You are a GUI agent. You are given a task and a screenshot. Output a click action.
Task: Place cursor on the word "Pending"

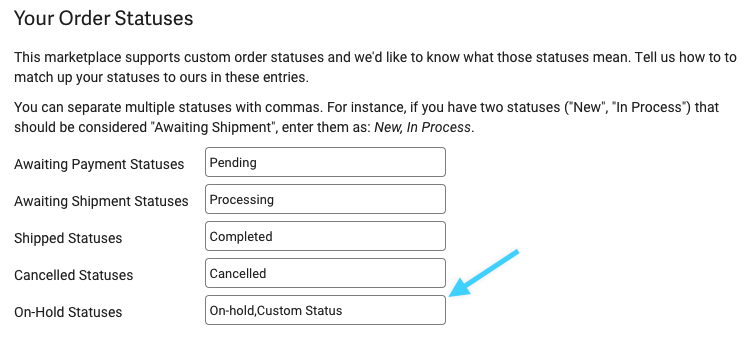click(233, 163)
